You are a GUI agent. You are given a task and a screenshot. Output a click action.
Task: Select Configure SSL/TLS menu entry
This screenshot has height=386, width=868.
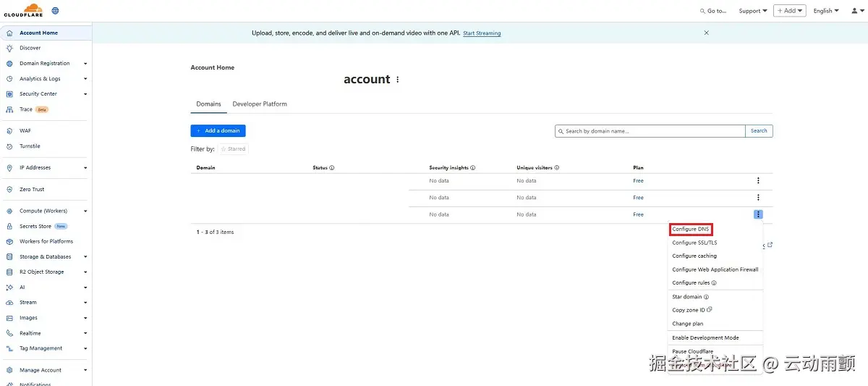click(x=694, y=243)
